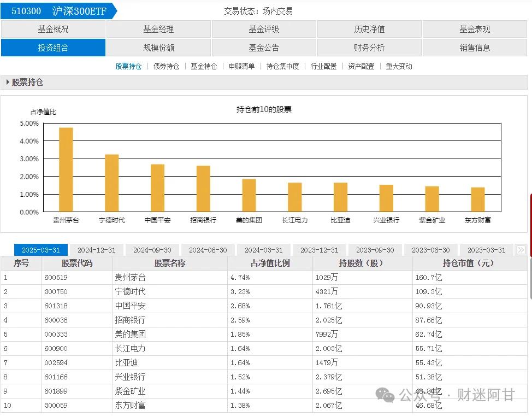532x416 pixels.
Task: Switch to the 基金表现 tab
Action: point(476,29)
